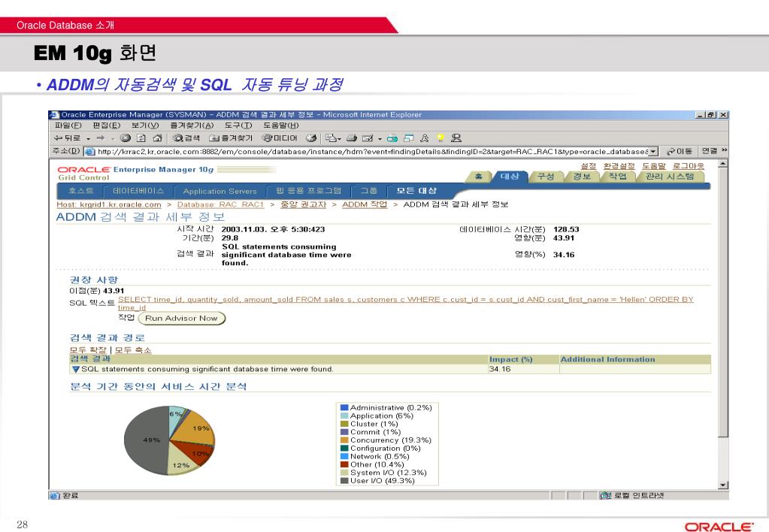The image size is (769, 532).
Task: Click the 도움말 link at top right
Action: [654, 166]
